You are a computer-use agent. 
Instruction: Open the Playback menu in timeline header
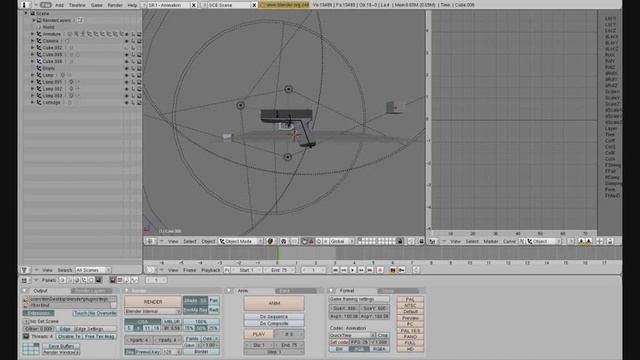pyautogui.click(x=211, y=270)
